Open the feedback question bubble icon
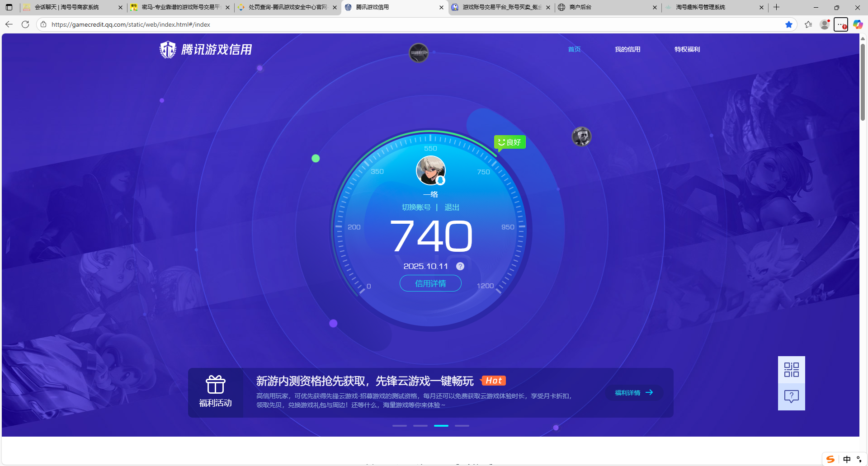Image resolution: width=868 pixels, height=466 pixels. 791,396
